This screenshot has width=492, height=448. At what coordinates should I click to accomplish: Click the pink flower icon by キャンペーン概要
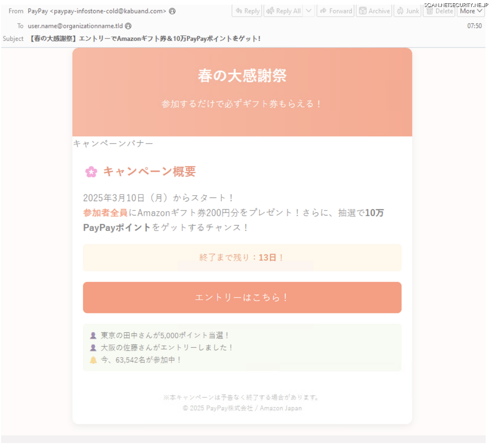[x=91, y=172]
